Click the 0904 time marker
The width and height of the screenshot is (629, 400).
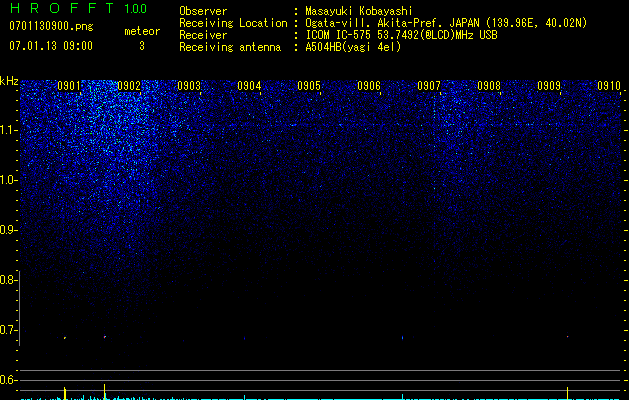point(249,86)
